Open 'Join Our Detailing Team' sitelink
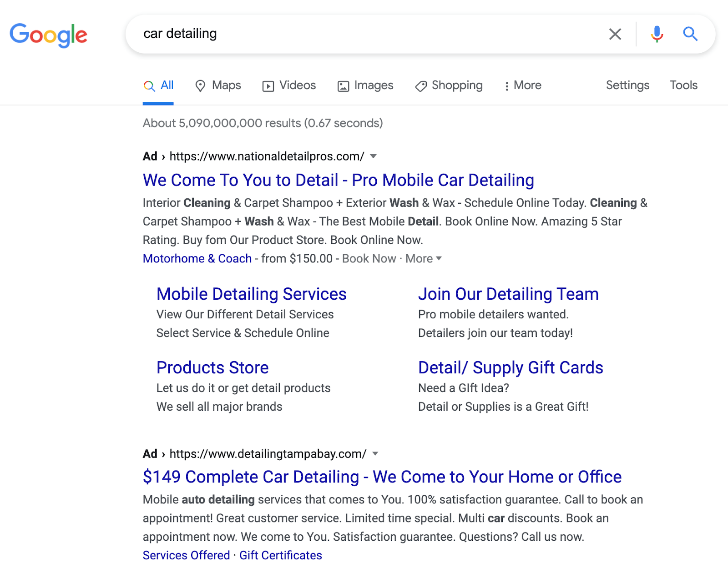This screenshot has height=578, width=728. point(508,294)
